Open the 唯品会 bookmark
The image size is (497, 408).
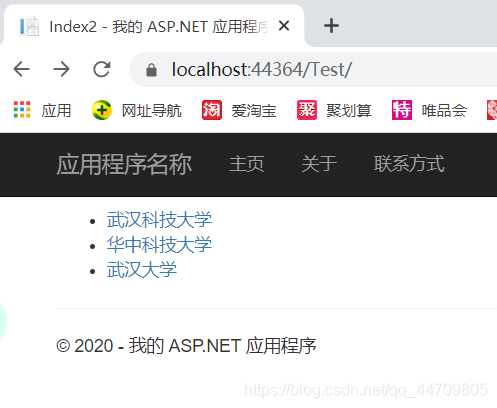click(x=429, y=110)
